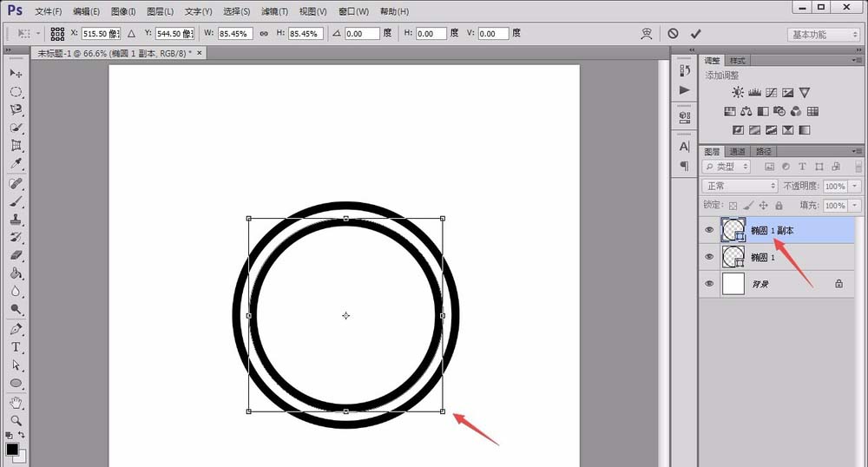Select the Blur tool
868x467 pixels.
click(x=16, y=292)
